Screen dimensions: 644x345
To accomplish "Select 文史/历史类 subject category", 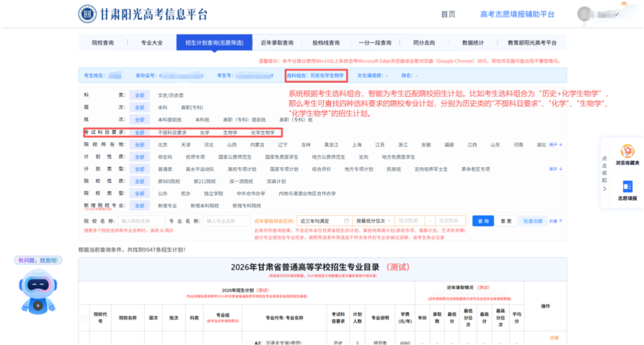I will [171, 95].
